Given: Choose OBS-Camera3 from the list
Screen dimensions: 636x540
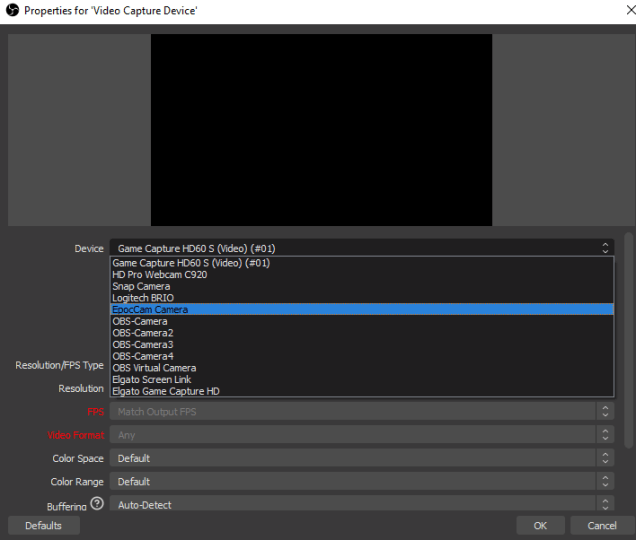Looking at the screenshot, I should pos(361,345).
